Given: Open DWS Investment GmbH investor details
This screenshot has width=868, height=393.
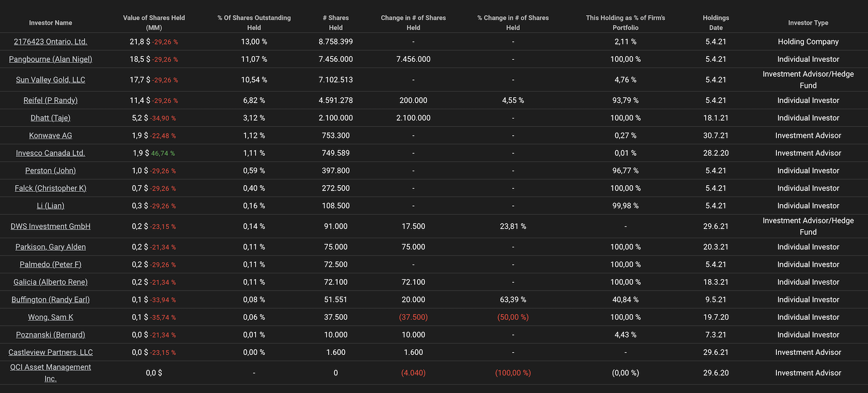Looking at the screenshot, I should pyautogui.click(x=50, y=226).
